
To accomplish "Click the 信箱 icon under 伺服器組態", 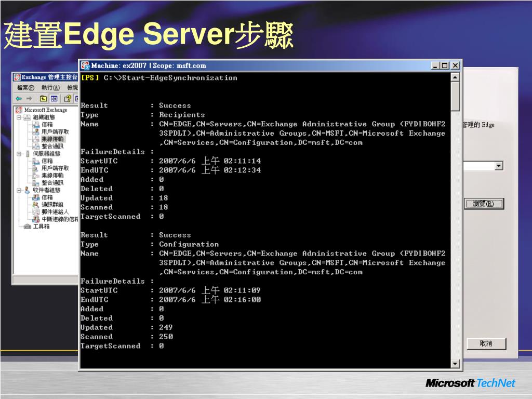I will pos(36,161).
